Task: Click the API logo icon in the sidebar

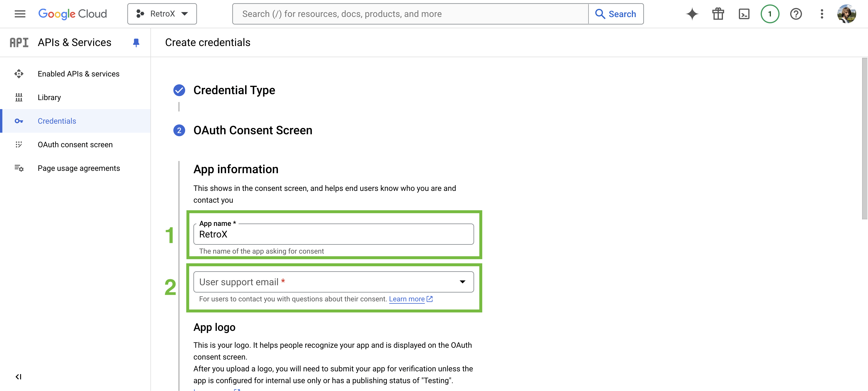Action: click(x=19, y=42)
